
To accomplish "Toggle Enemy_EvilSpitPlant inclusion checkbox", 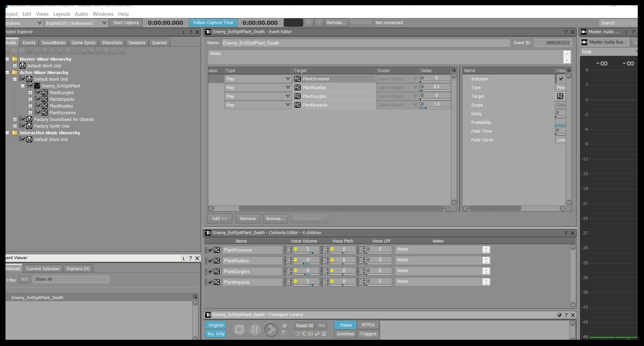I will pos(31,85).
